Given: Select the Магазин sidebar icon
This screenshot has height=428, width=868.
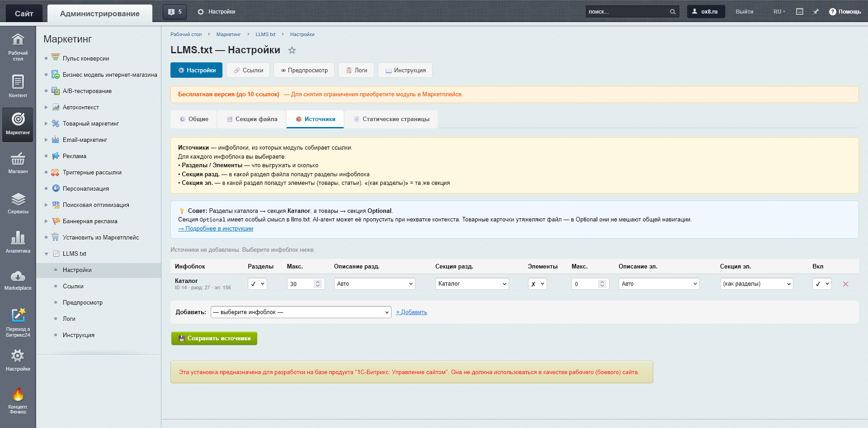Looking at the screenshot, I should [x=18, y=163].
